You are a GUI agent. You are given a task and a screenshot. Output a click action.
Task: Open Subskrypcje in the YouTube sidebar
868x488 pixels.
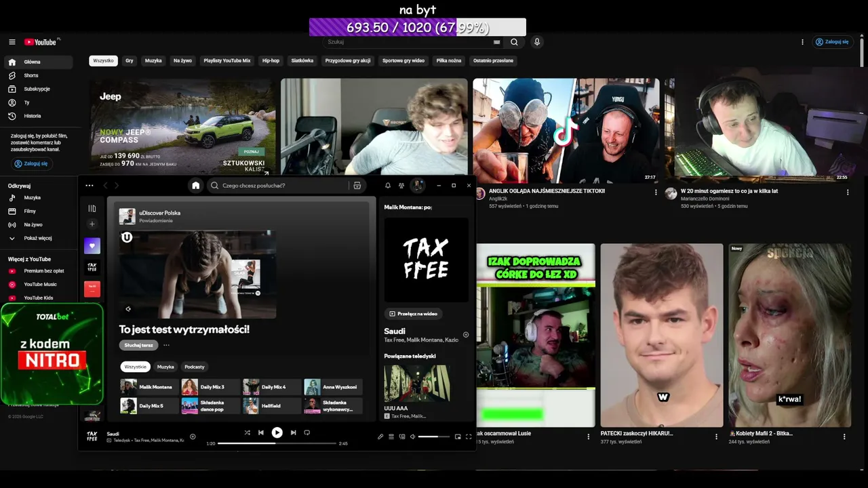coord(37,89)
